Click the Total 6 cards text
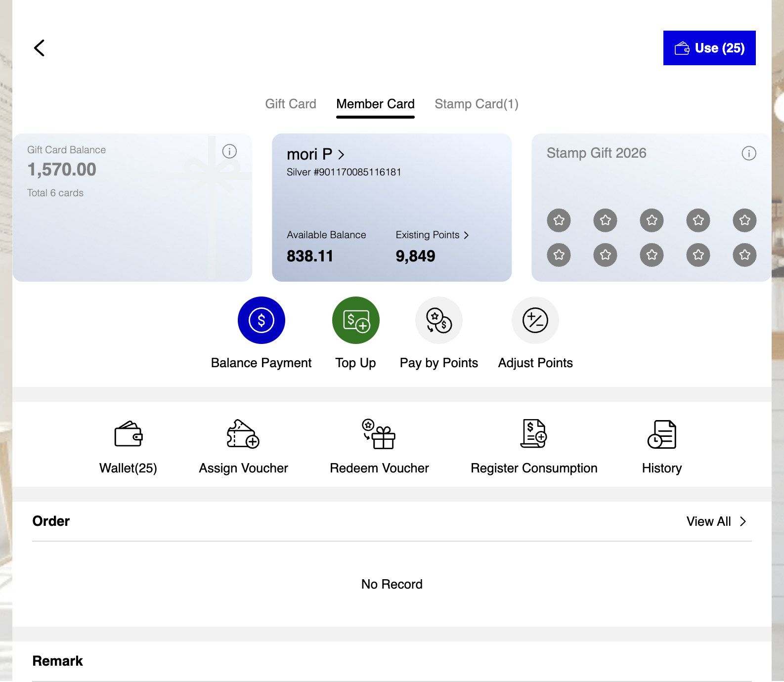Viewport: 784px width, 682px height. (55, 193)
